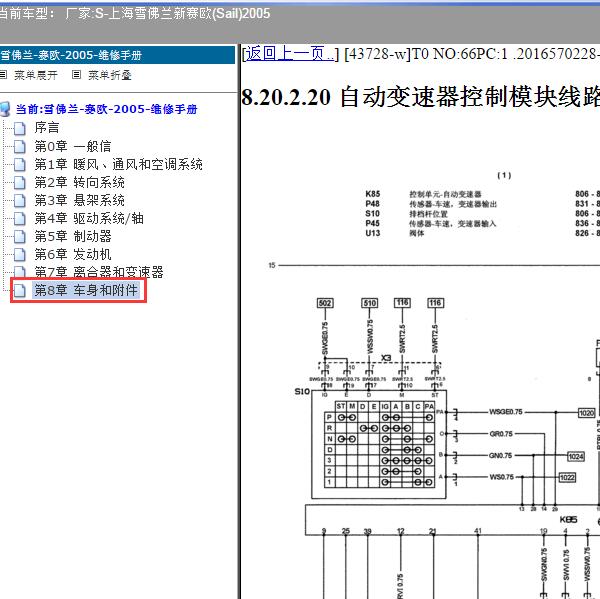
Task: Collapse all menus with 菜单折叠
Action: coord(109,75)
